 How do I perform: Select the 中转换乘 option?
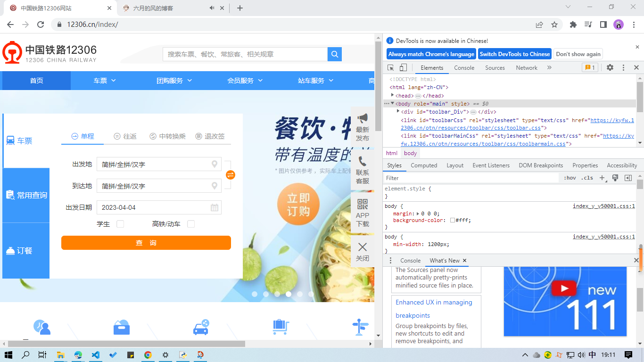[x=167, y=136]
